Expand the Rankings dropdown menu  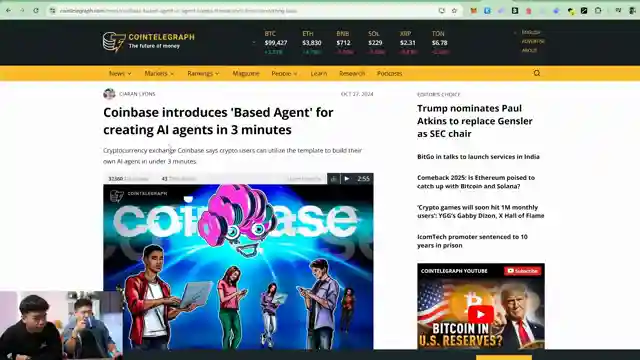point(203,73)
